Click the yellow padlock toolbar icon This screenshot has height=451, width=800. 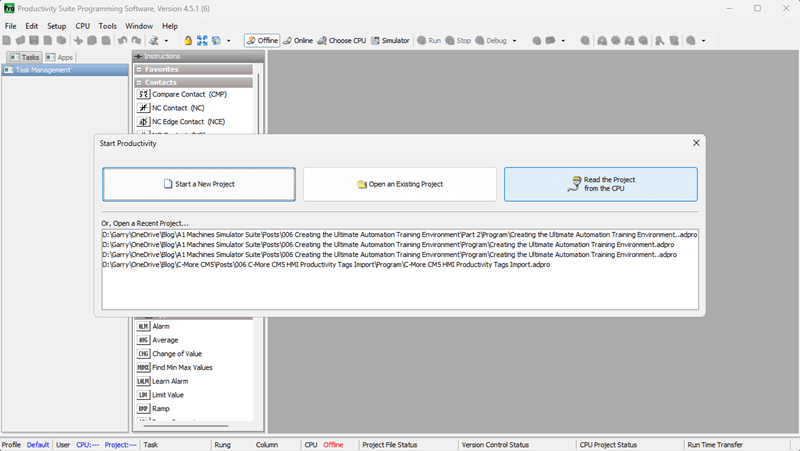[188, 41]
